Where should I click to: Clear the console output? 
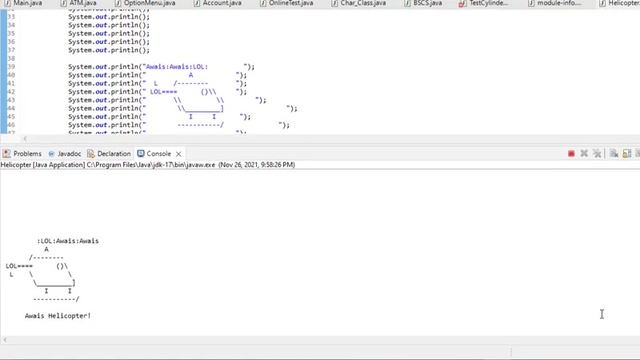click(x=613, y=153)
